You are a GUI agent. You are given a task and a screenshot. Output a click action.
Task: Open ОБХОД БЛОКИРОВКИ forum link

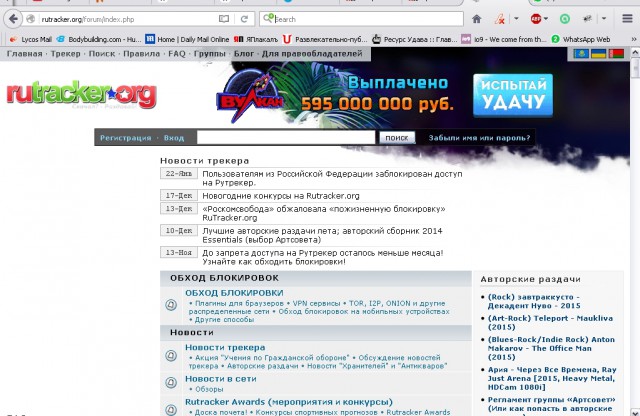tap(234, 293)
